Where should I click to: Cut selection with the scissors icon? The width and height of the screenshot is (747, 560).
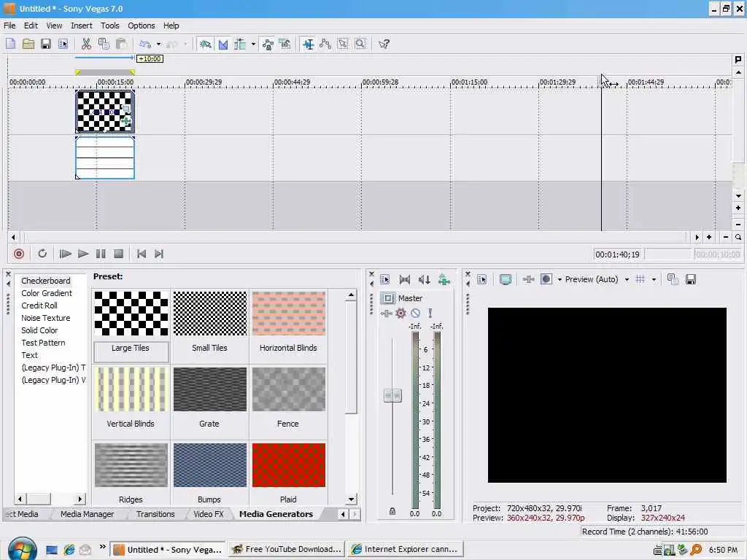pyautogui.click(x=86, y=44)
